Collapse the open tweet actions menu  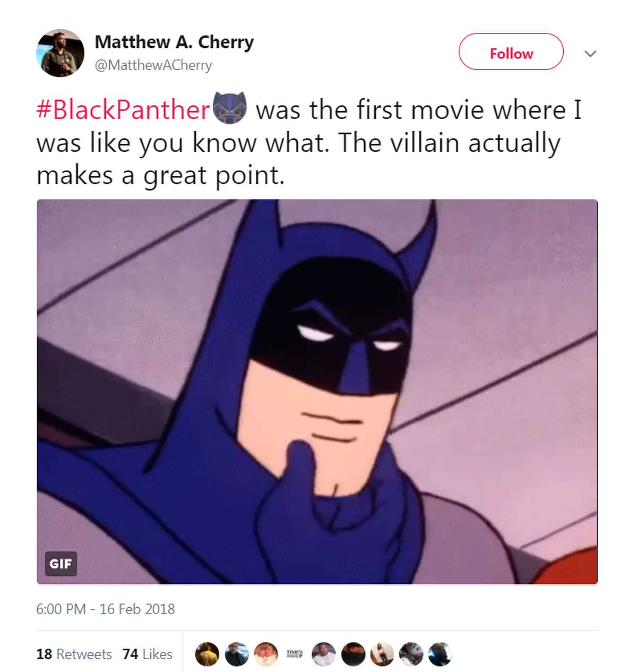coord(591,53)
